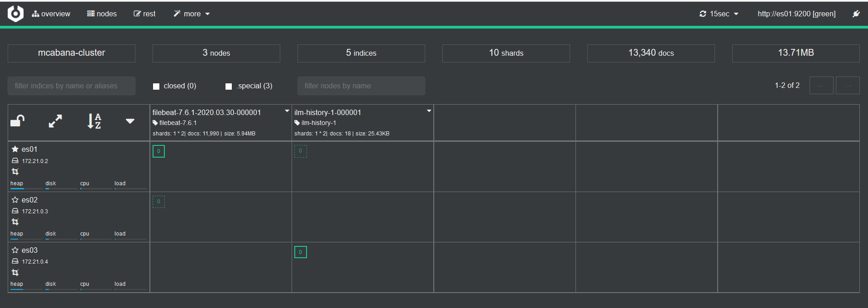
Task: Open the ilm-history-1-000001 index dropdown
Action: [429, 111]
